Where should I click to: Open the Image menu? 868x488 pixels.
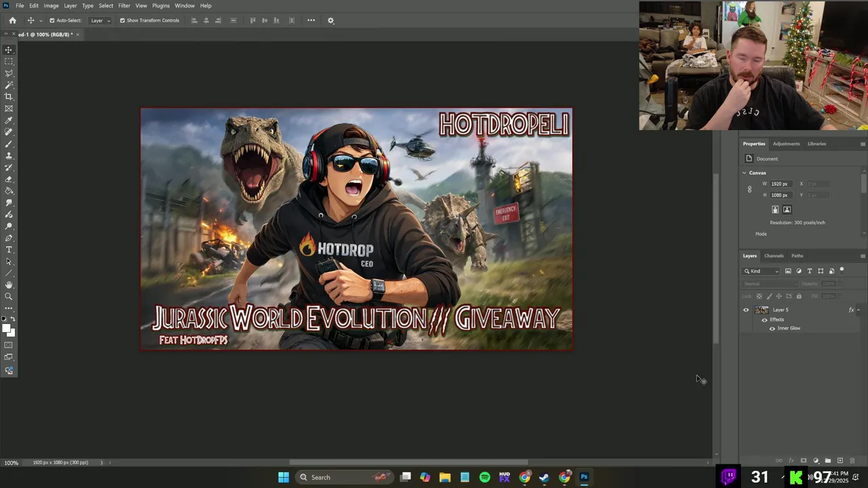point(52,5)
